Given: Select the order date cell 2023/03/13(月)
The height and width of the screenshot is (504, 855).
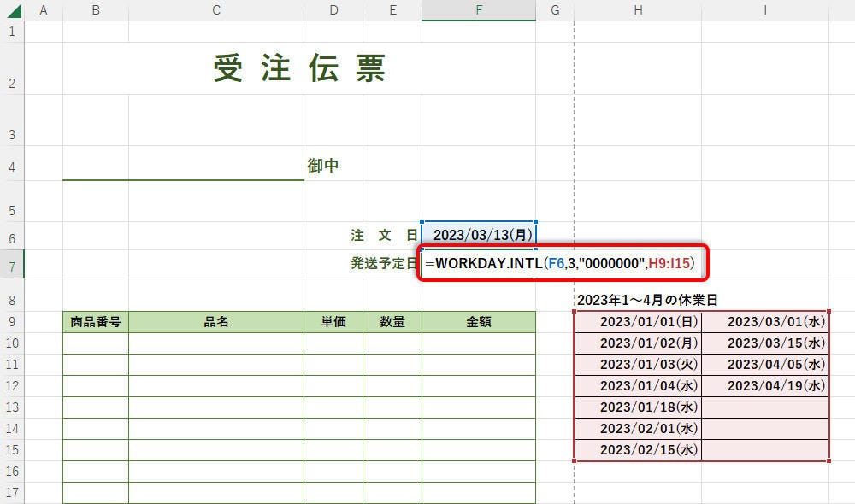Looking at the screenshot, I should (479, 235).
